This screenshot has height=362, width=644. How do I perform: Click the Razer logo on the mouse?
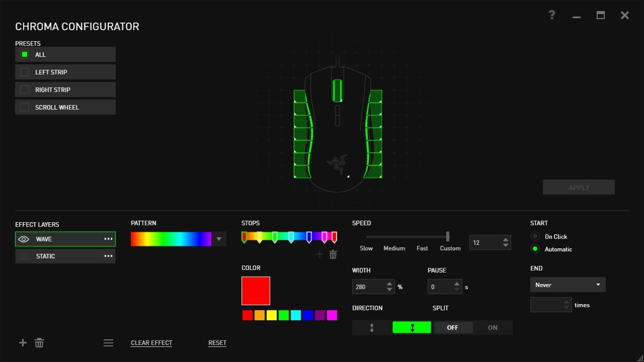pos(337,164)
